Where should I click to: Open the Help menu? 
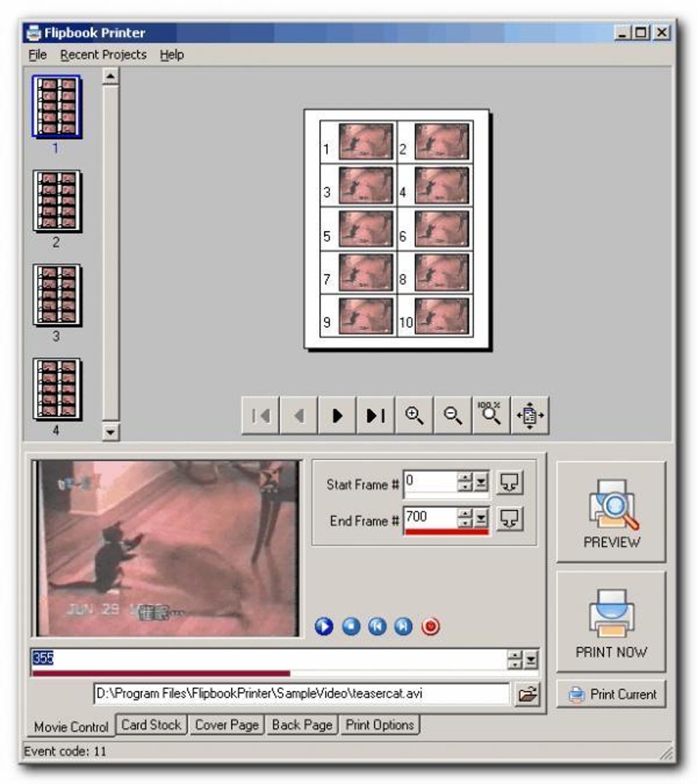(172, 55)
